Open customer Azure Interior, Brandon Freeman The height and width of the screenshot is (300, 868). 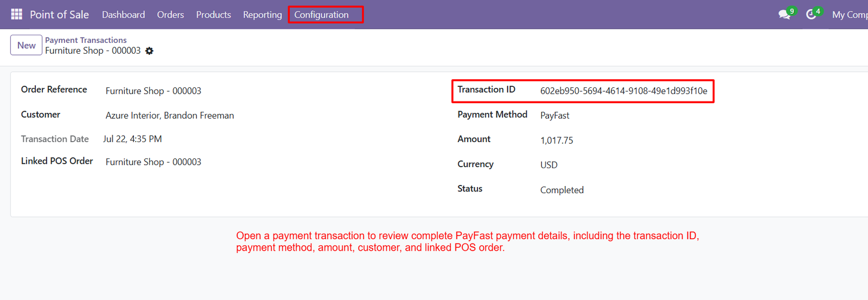tap(170, 116)
